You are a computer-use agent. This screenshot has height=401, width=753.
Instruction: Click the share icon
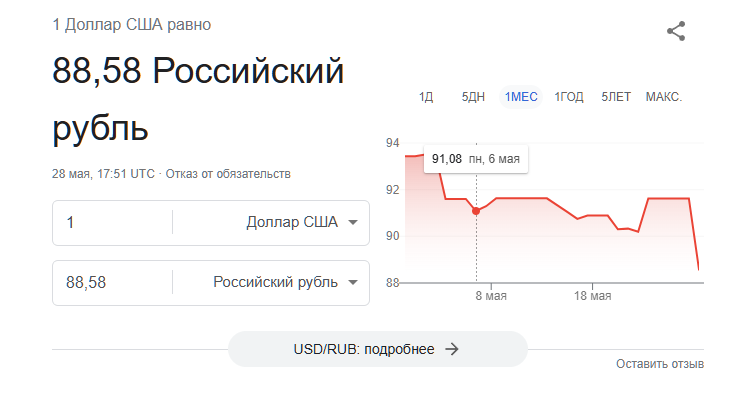[x=676, y=31]
